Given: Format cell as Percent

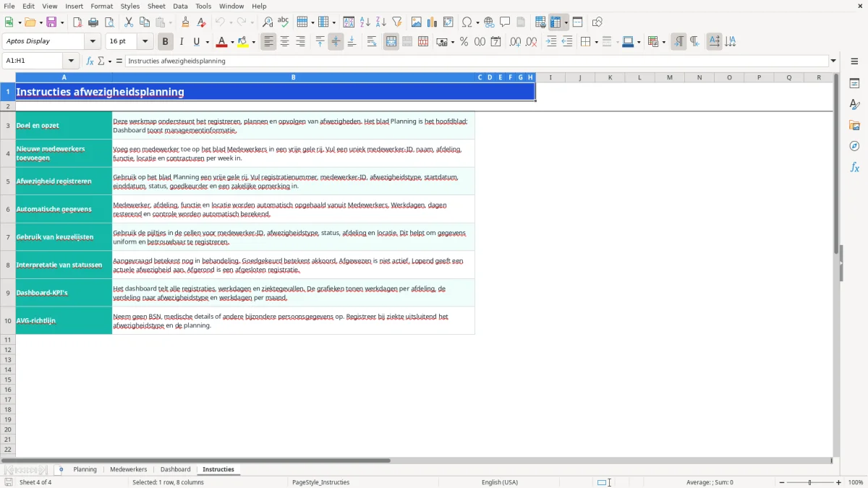Looking at the screenshot, I should coord(464,42).
